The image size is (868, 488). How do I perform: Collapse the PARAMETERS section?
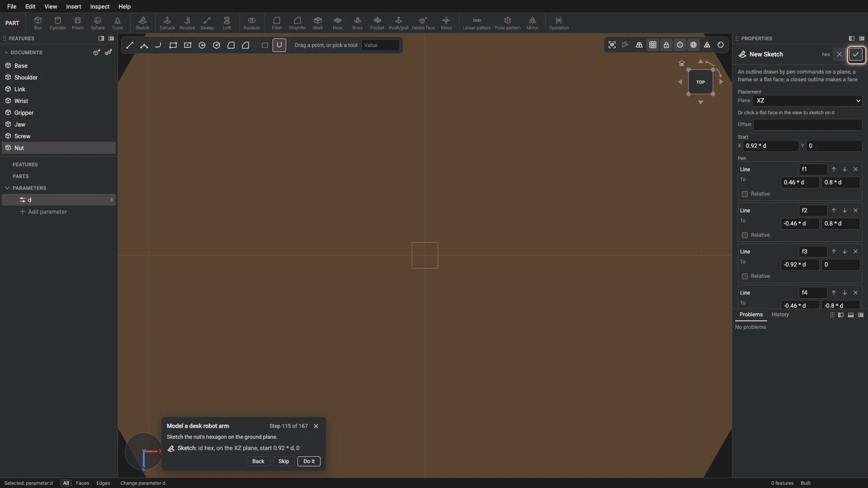[x=7, y=188]
